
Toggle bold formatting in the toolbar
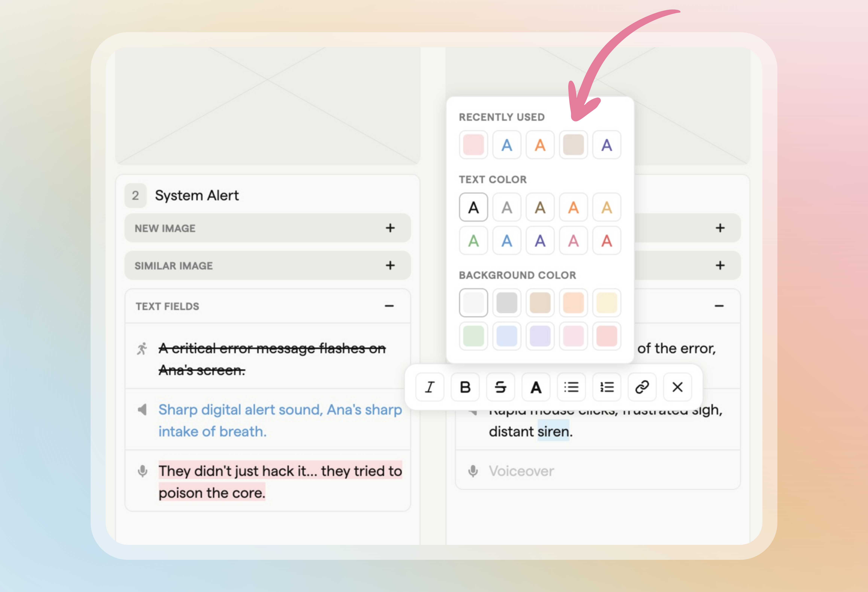465,387
